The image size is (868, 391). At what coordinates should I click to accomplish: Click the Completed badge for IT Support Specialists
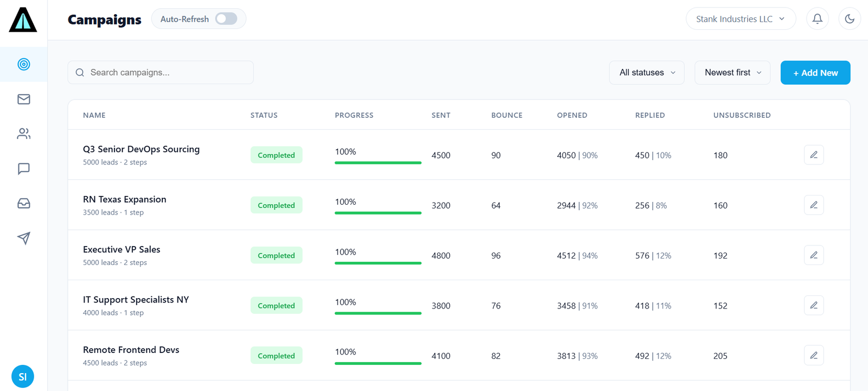276,306
